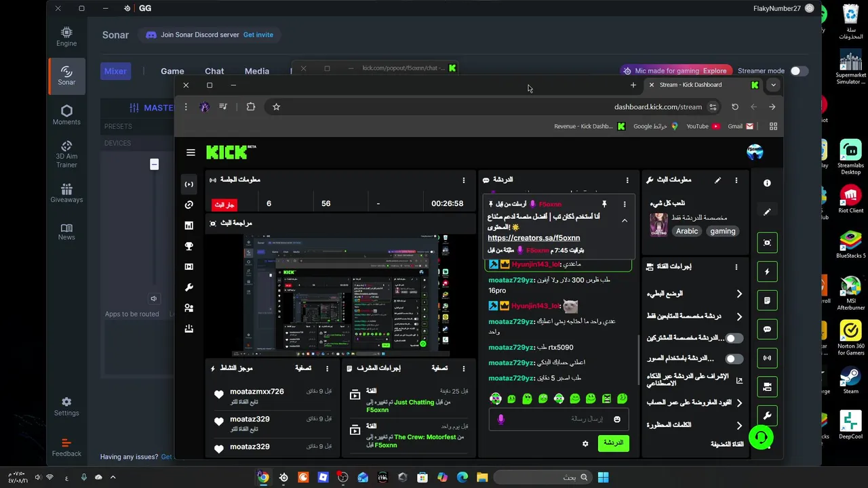
Task: Open the community people icon in Kick sidebar
Action: coord(189,308)
